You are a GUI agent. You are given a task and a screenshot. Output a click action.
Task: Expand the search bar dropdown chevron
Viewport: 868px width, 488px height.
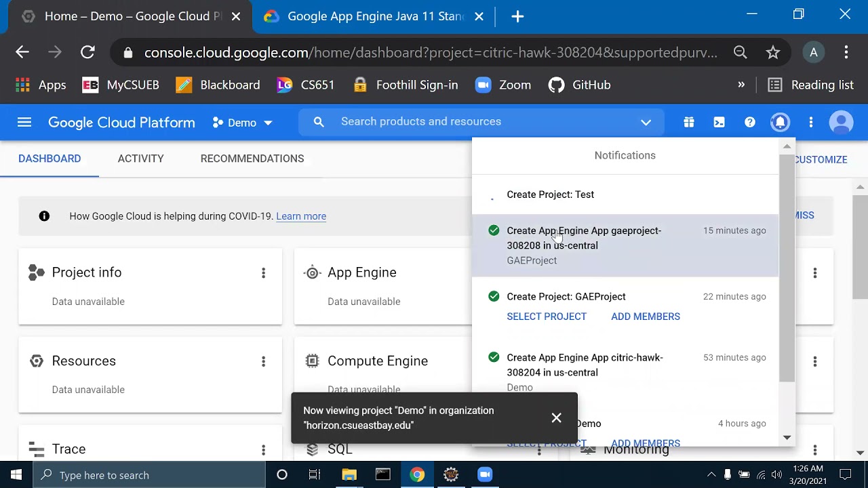coord(646,122)
